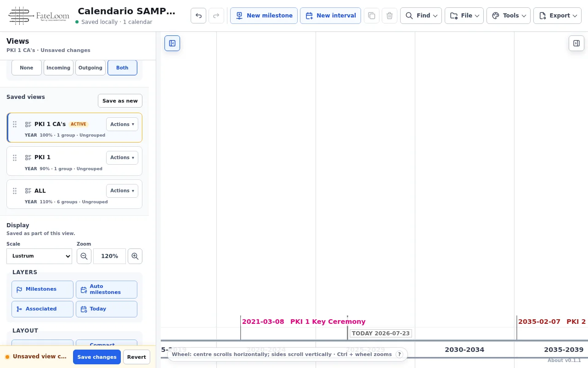
Task: Open the Find menu
Action: [421, 16]
